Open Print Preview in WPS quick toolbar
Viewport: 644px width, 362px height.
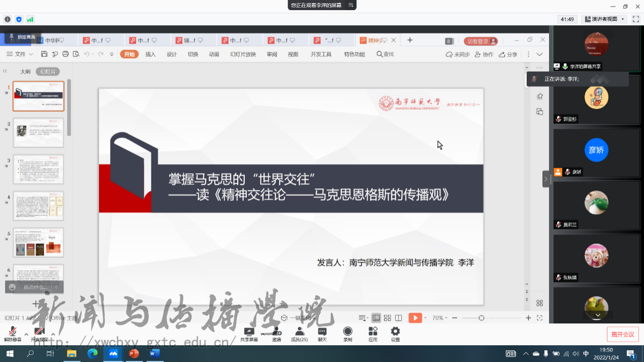76,54
